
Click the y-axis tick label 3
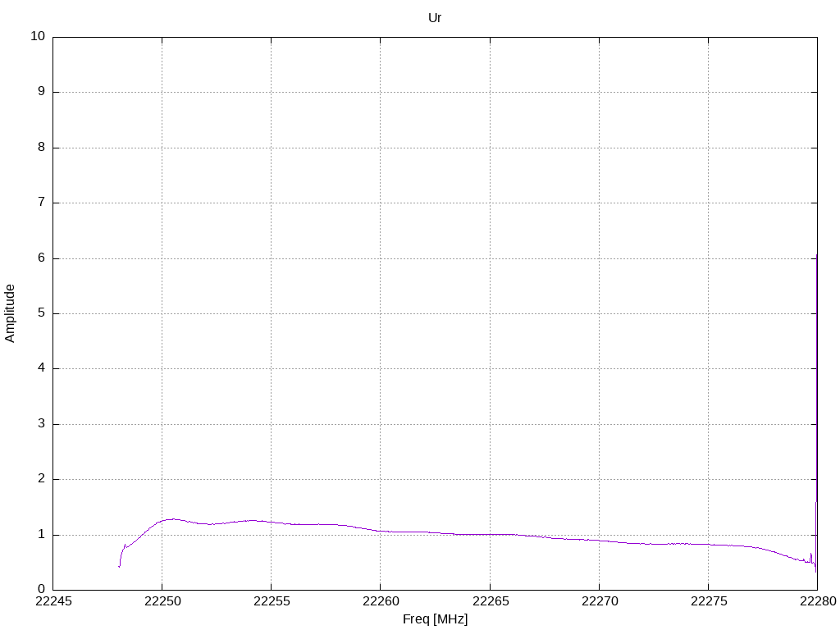[41, 424]
